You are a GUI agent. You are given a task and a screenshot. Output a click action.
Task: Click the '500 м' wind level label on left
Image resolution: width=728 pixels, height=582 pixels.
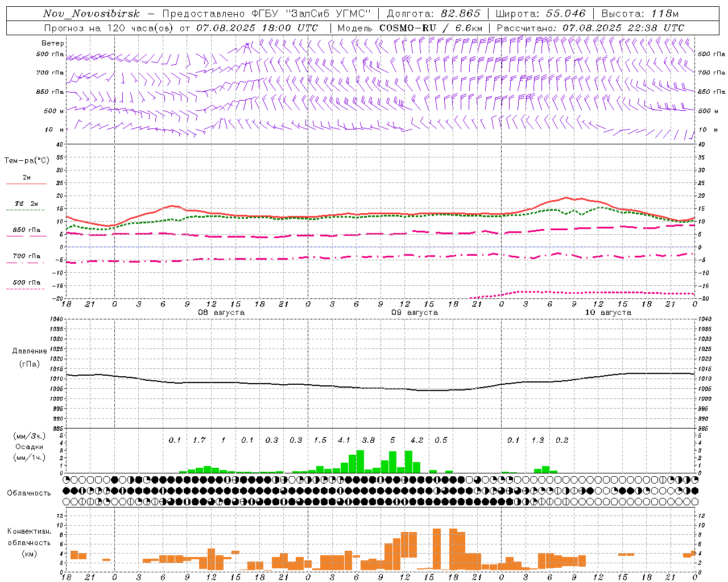(54, 111)
